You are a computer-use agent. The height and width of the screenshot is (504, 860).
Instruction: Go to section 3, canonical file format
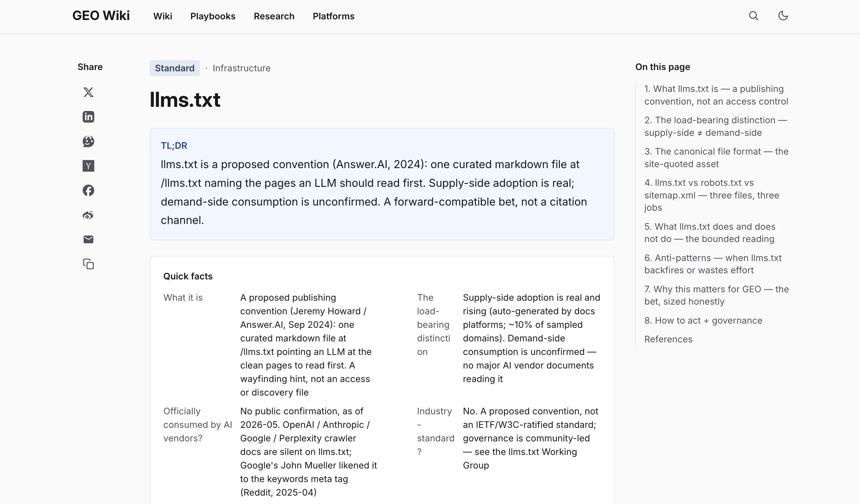click(x=716, y=158)
